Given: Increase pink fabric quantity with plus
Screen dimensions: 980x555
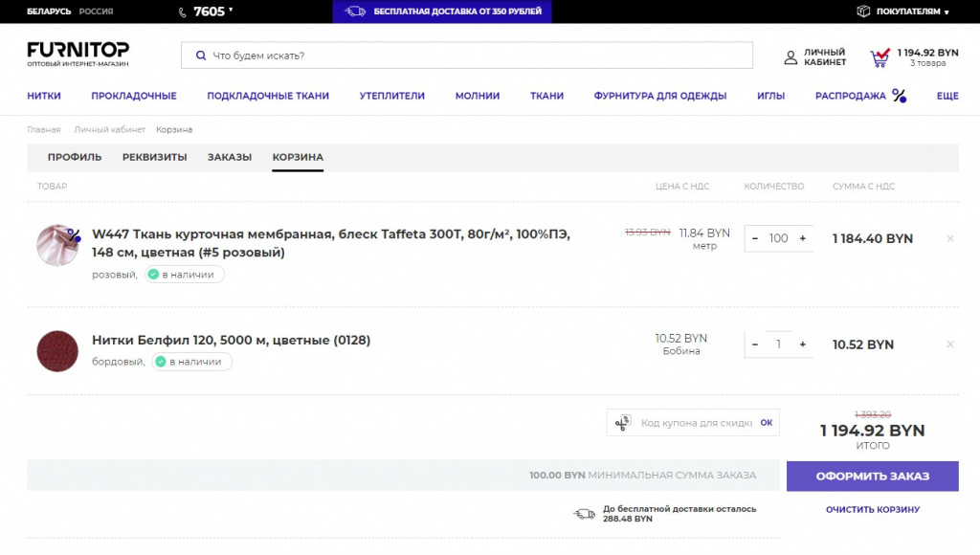Looking at the screenshot, I should coord(802,238).
